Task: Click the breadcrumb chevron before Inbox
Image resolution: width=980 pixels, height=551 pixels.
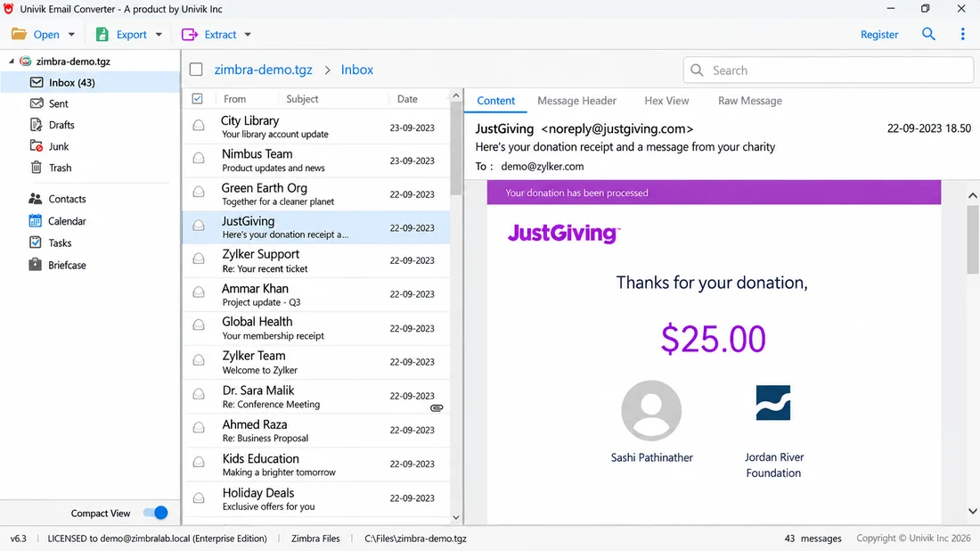Action: tap(327, 70)
